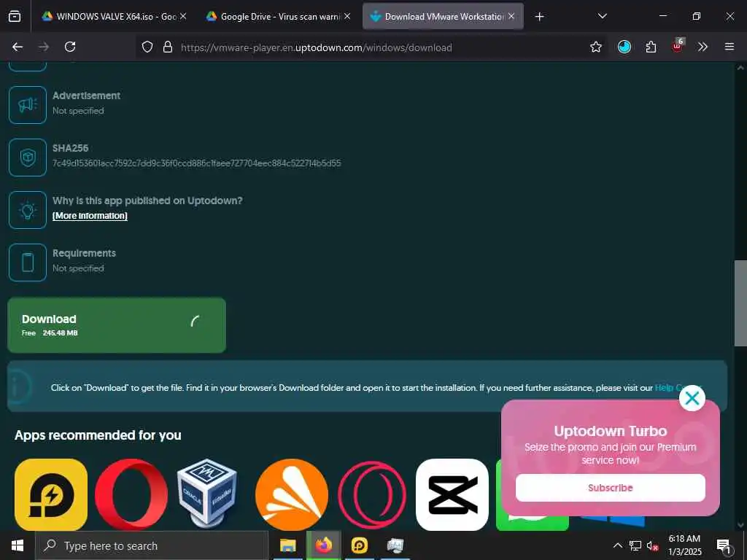Select the SHA256 hash text

tap(197, 163)
